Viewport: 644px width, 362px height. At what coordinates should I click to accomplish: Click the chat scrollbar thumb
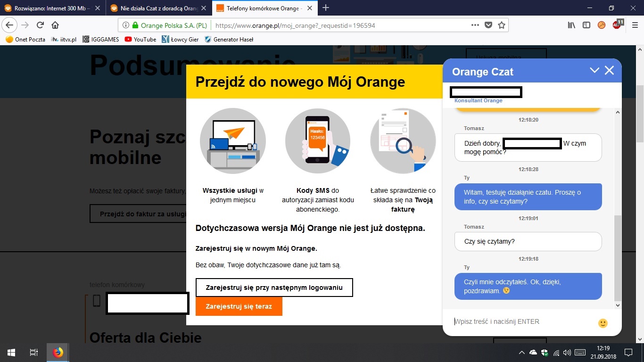pyautogui.click(x=618, y=257)
